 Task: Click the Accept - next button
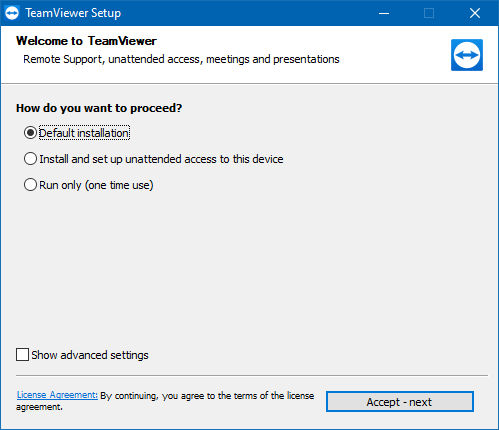point(400,402)
